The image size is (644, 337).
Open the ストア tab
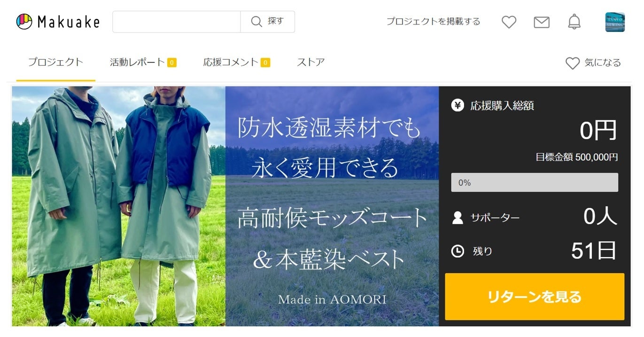310,62
